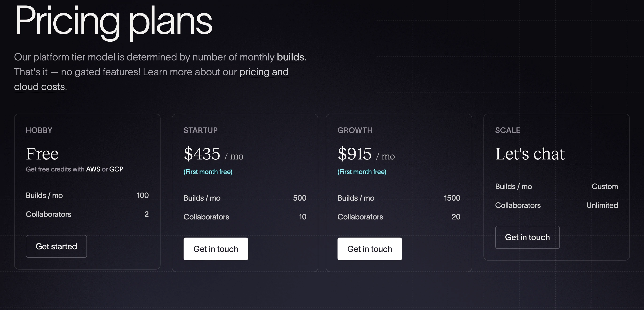
Task: Click Get in touch under Growth plan
Action: point(369,249)
